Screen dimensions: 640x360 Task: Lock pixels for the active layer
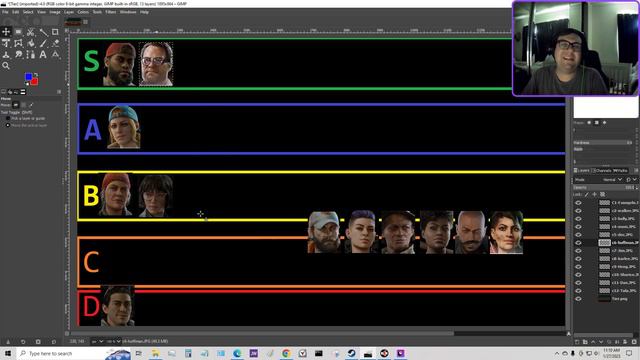click(587, 195)
